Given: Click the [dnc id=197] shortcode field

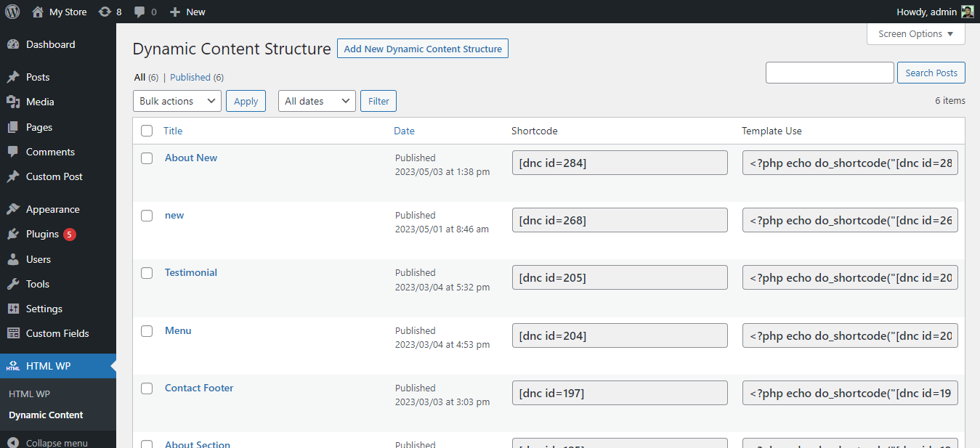Looking at the screenshot, I should coord(620,393).
